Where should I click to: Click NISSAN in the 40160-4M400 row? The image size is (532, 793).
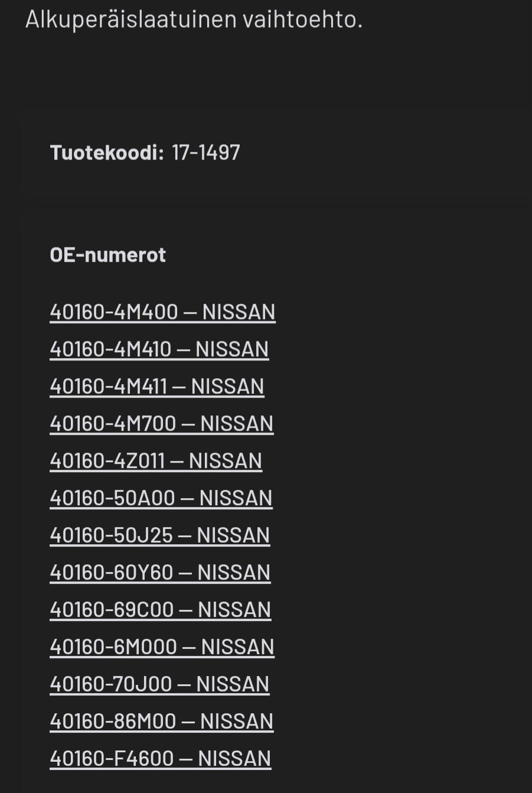(x=239, y=312)
